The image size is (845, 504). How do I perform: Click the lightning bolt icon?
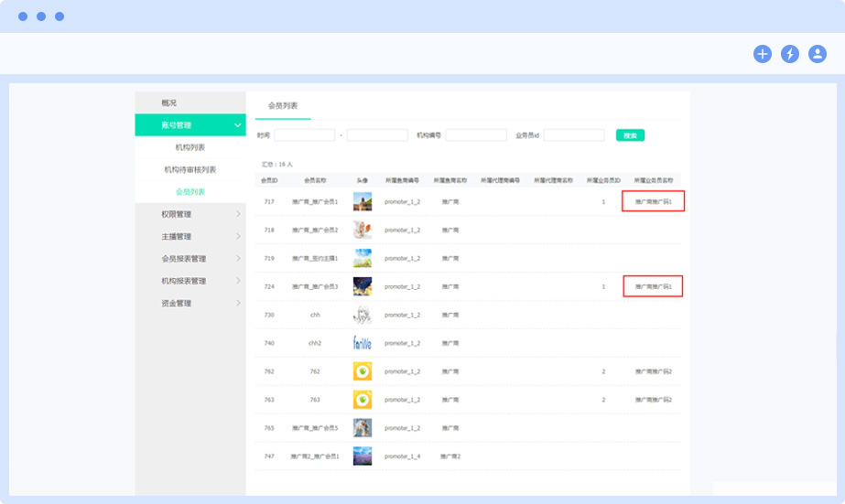pyautogui.click(x=790, y=54)
